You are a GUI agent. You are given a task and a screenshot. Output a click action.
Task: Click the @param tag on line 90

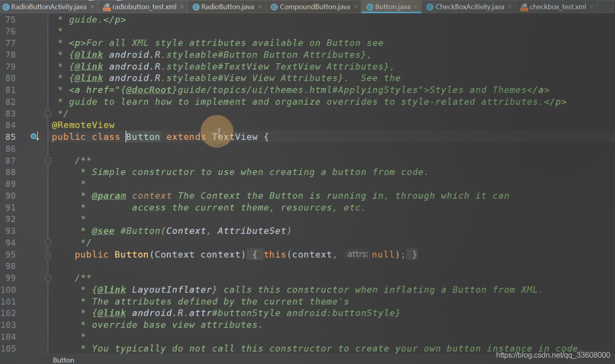(x=109, y=196)
